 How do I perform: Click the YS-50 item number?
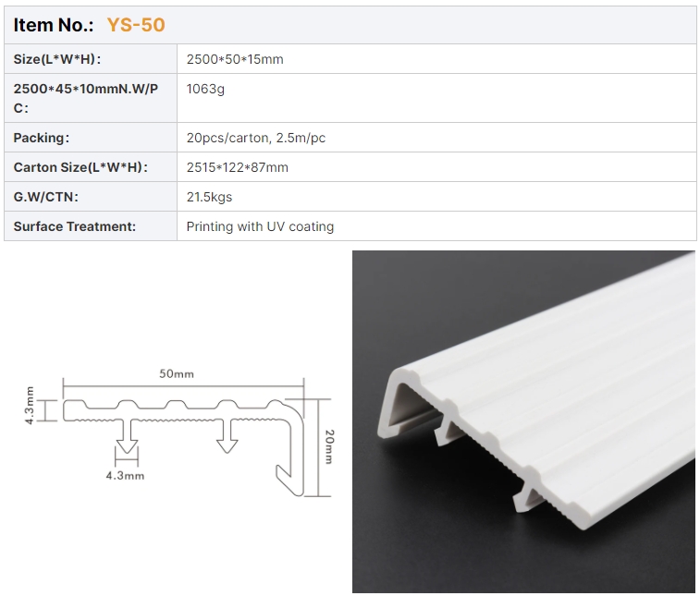136,25
